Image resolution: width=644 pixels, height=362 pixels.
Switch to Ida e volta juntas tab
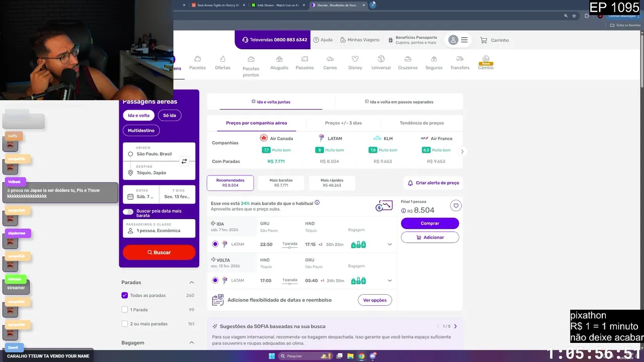click(271, 102)
